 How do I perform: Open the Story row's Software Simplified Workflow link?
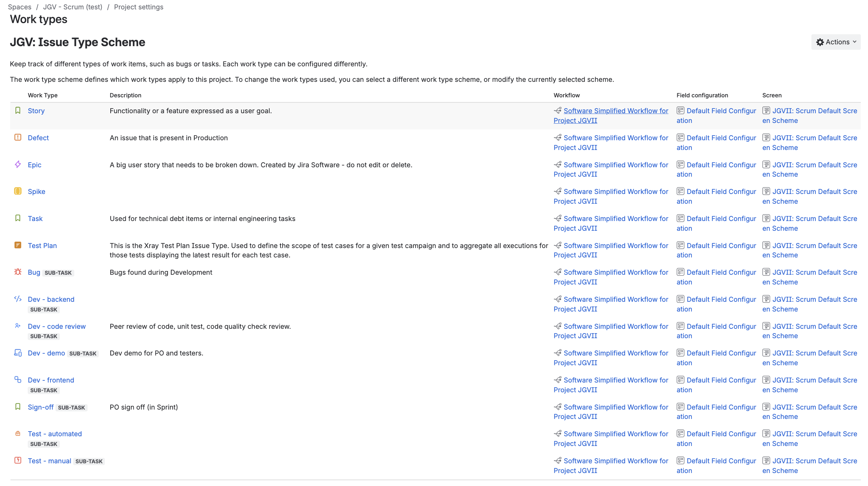611,115
